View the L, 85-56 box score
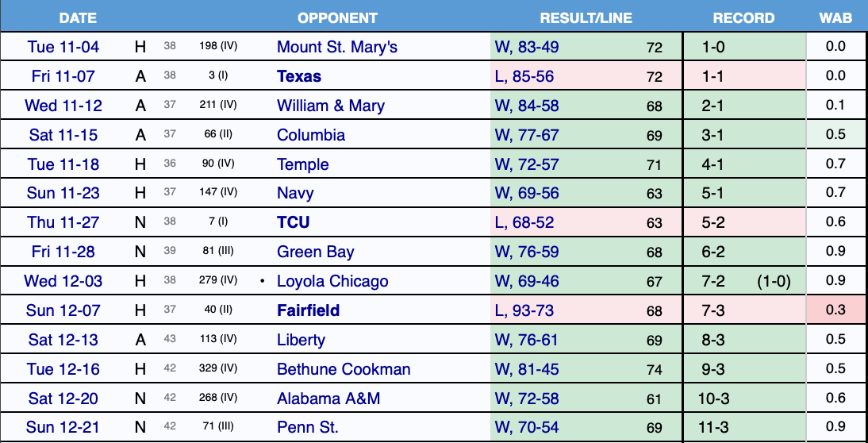Image resolution: width=868 pixels, height=443 pixels. pyautogui.click(x=524, y=76)
